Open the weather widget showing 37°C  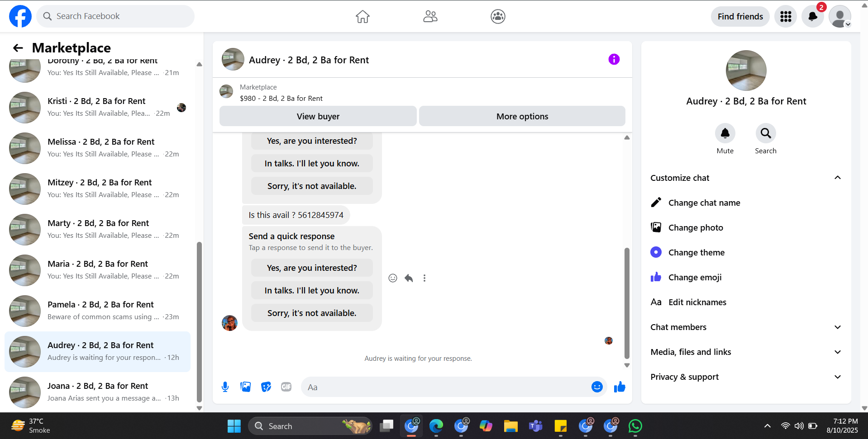(x=31, y=426)
